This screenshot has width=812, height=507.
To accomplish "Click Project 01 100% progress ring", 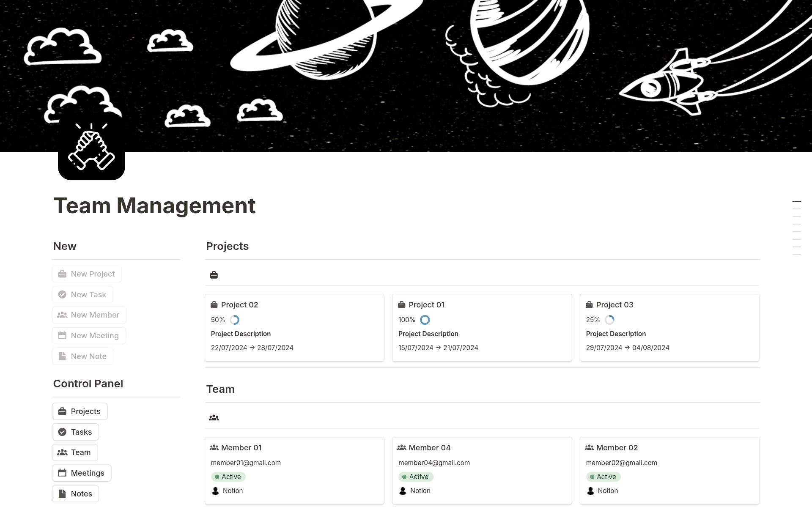I will pyautogui.click(x=425, y=320).
